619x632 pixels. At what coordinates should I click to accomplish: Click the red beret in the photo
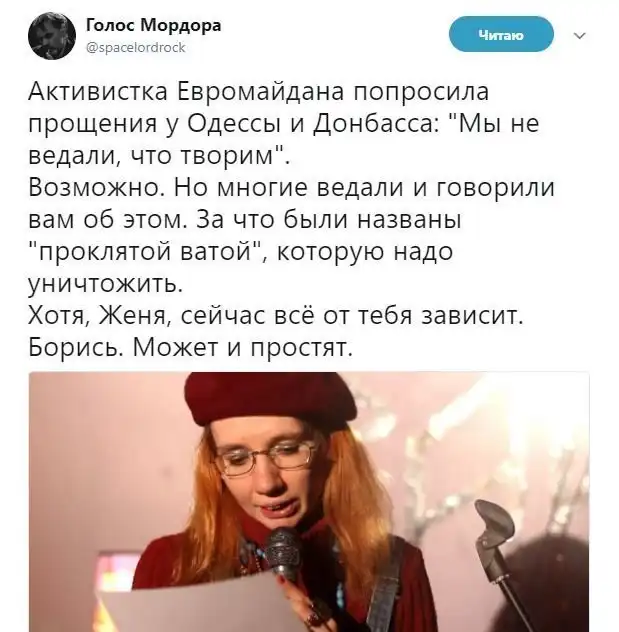[x=270, y=399]
